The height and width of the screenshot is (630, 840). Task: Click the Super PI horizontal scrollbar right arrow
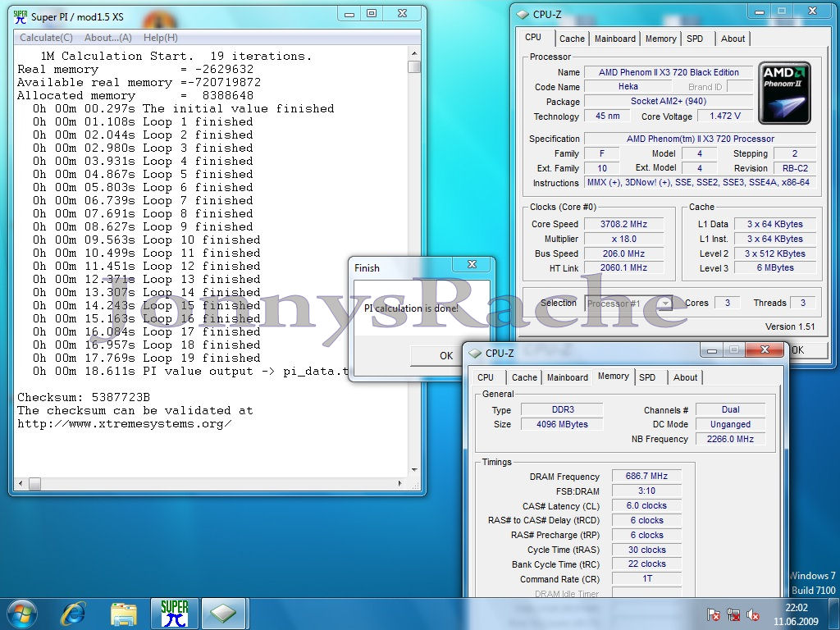[x=399, y=484]
